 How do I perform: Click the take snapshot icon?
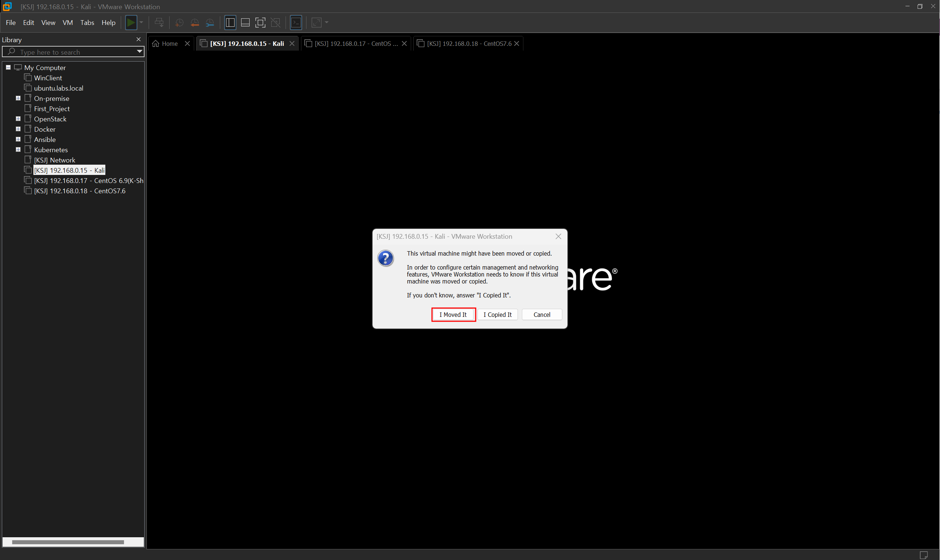(x=179, y=23)
